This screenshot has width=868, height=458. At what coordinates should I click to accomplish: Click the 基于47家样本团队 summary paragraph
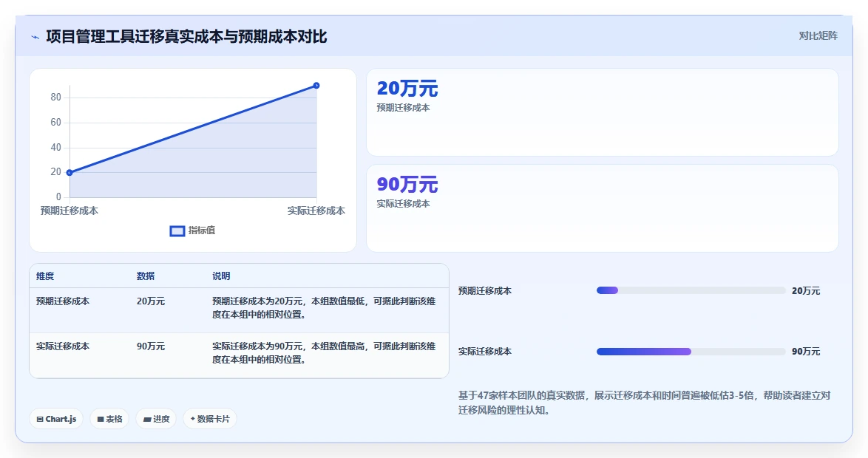645,403
